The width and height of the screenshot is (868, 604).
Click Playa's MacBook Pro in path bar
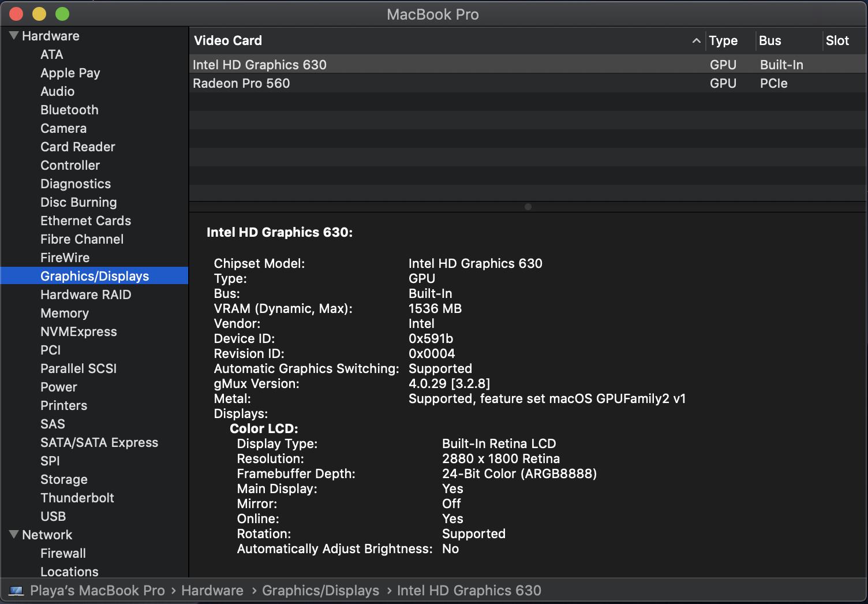pyautogui.click(x=98, y=591)
